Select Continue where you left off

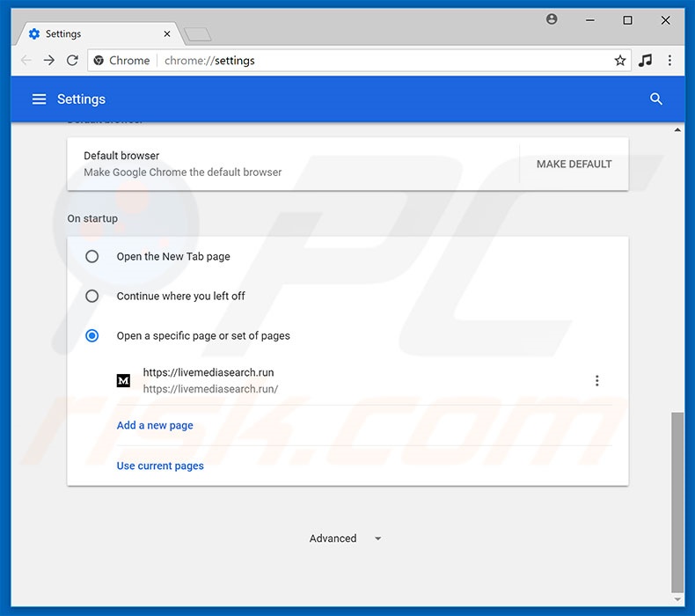click(x=91, y=296)
